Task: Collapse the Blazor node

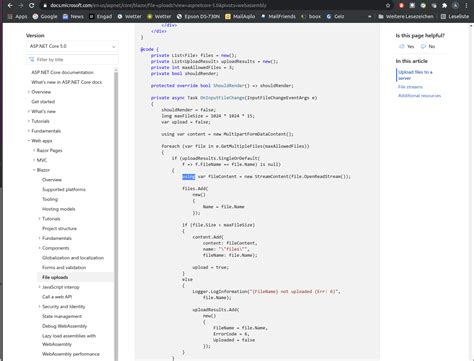Action: (x=34, y=170)
